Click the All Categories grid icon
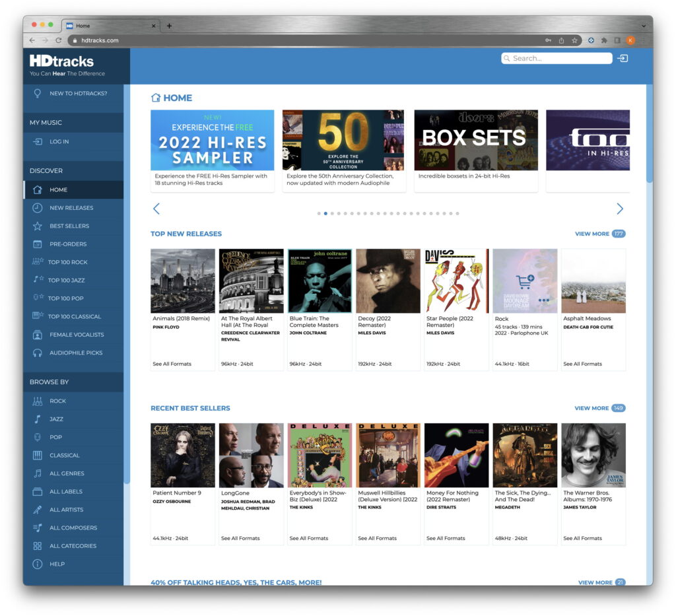Viewport: 676px width, 616px height. tap(38, 546)
